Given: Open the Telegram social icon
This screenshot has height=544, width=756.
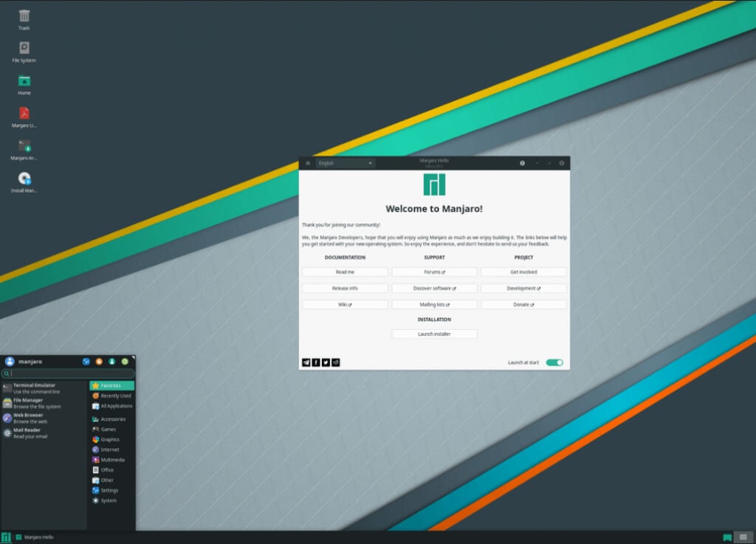Looking at the screenshot, I should (x=306, y=362).
